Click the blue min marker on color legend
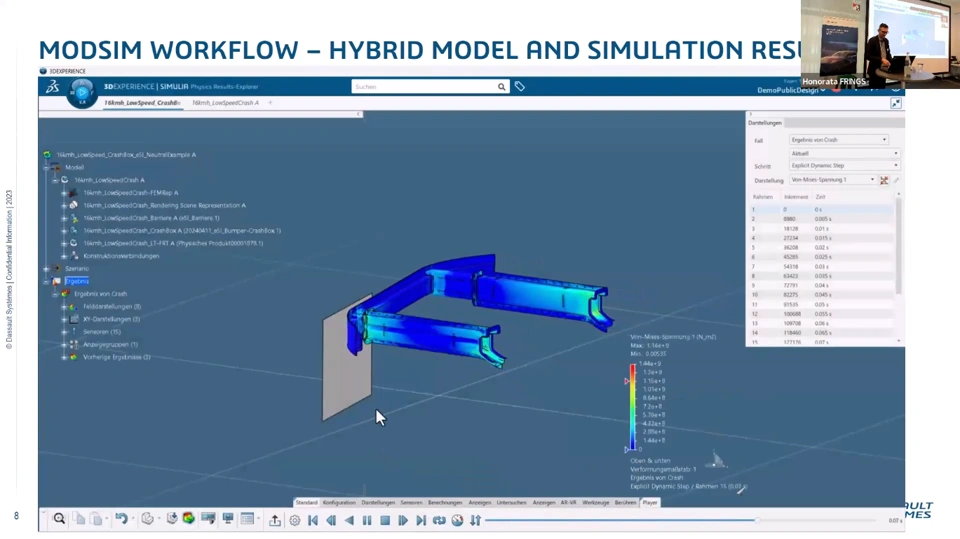 [x=627, y=449]
